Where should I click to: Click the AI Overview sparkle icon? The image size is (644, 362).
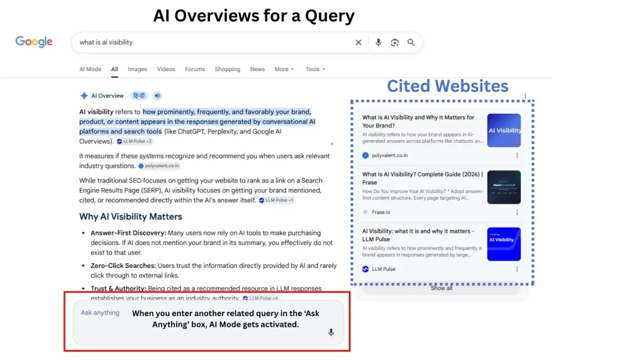click(84, 96)
